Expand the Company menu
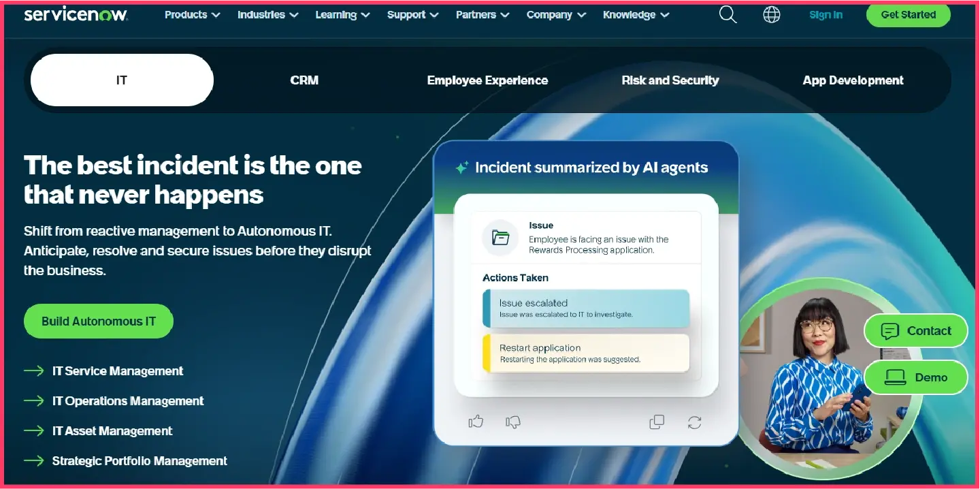 click(x=557, y=14)
